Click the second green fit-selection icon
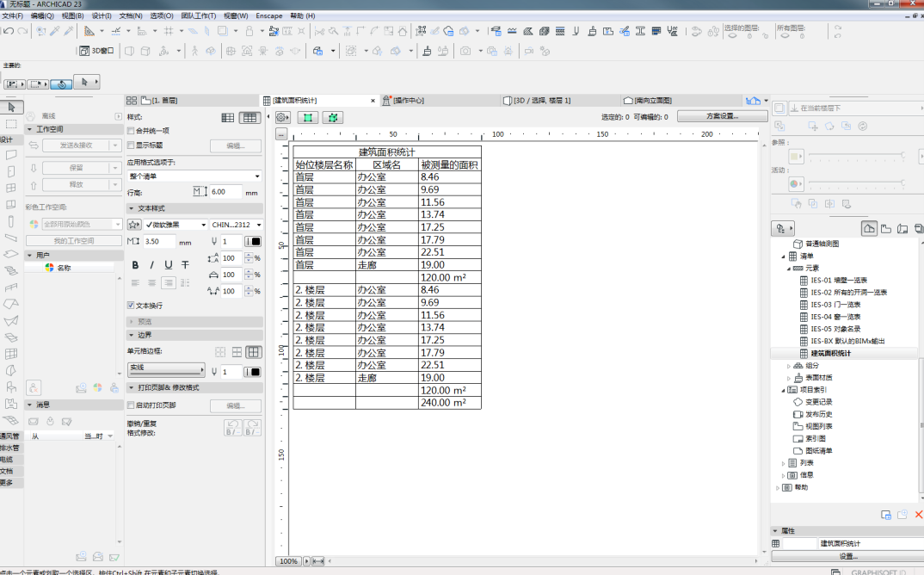 click(333, 117)
